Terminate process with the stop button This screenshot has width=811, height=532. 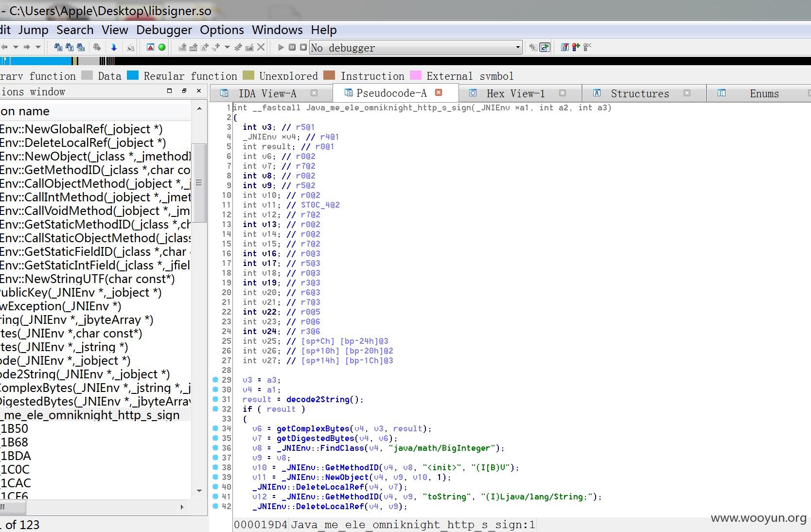coord(303,47)
